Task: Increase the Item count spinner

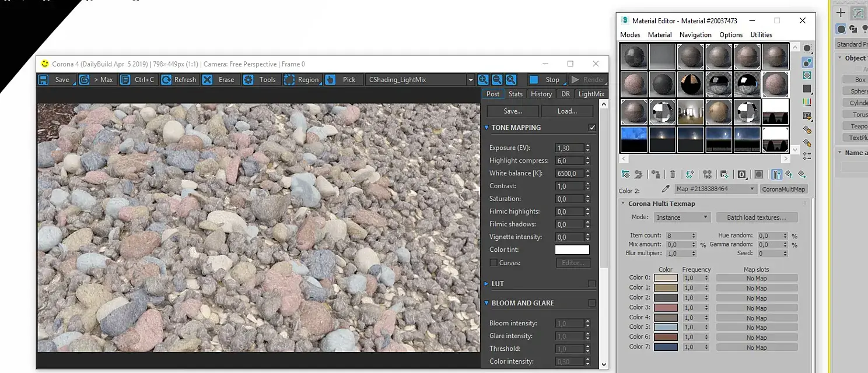Action: (x=694, y=234)
